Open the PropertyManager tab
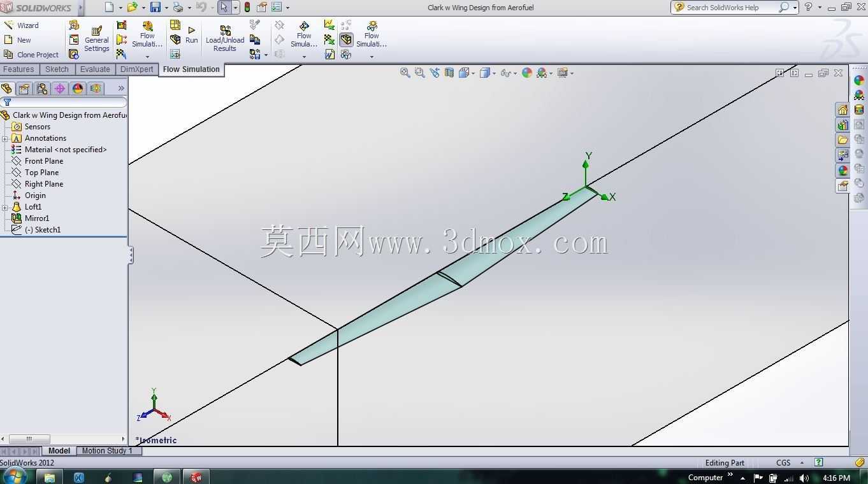 pos(24,89)
